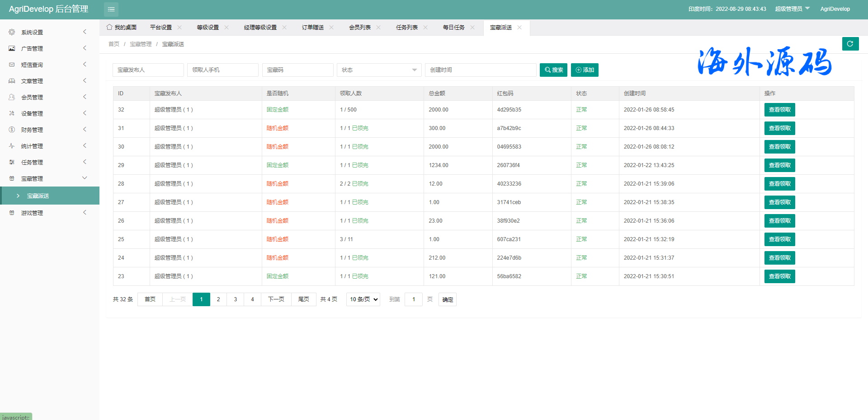
Task: Click the 短信查询 envelope icon
Action: click(12, 65)
